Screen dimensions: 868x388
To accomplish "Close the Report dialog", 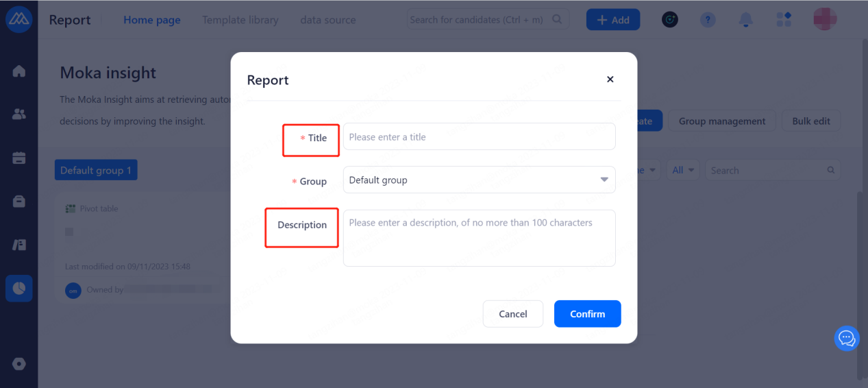I will pos(610,80).
